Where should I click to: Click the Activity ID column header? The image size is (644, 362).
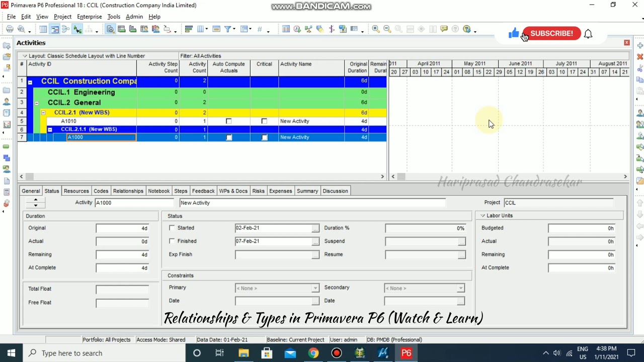(82, 67)
